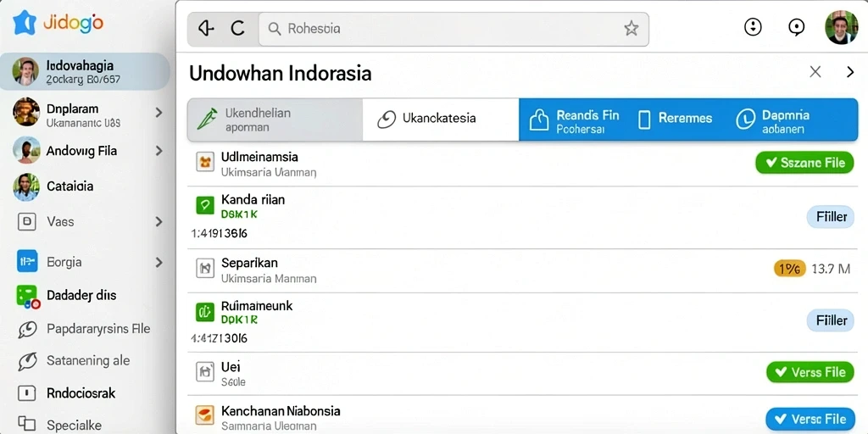
Task: Open the chat bubble icon in header
Action: tap(796, 27)
